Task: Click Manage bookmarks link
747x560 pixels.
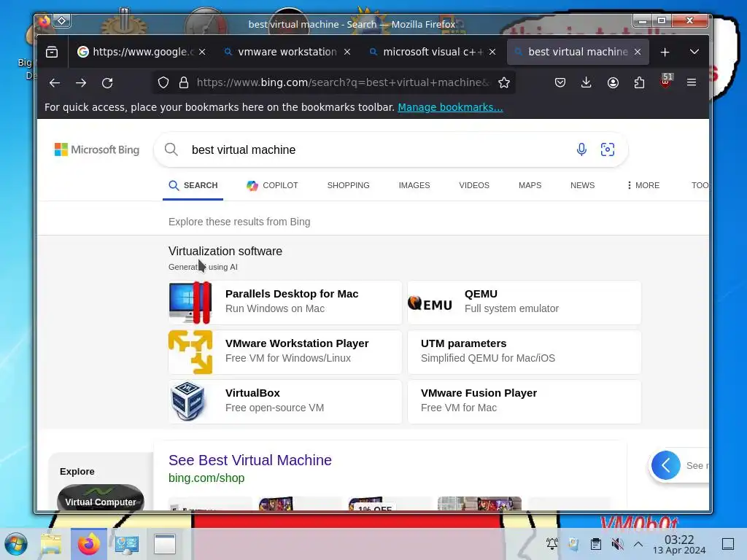Action: 450,107
